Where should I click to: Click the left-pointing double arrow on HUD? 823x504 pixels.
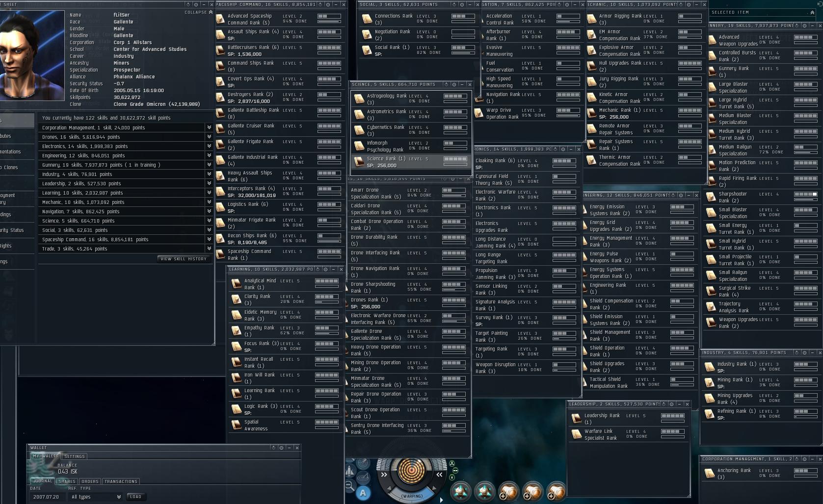[x=439, y=475]
